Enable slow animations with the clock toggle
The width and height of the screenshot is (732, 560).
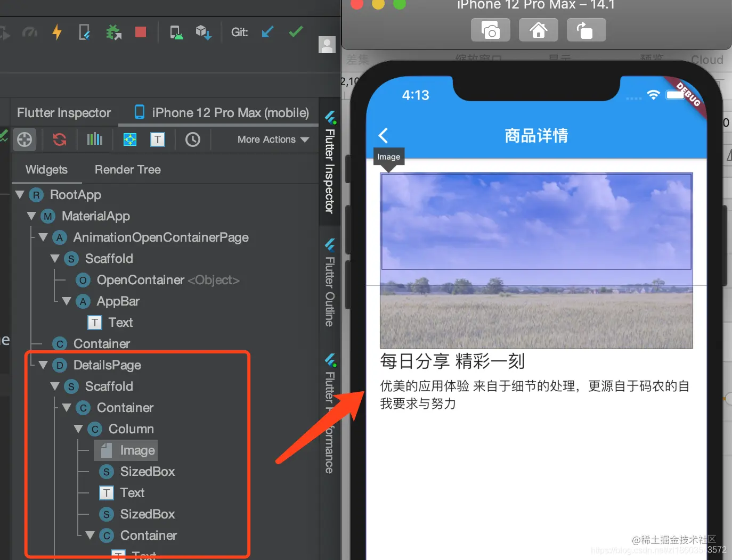point(192,139)
